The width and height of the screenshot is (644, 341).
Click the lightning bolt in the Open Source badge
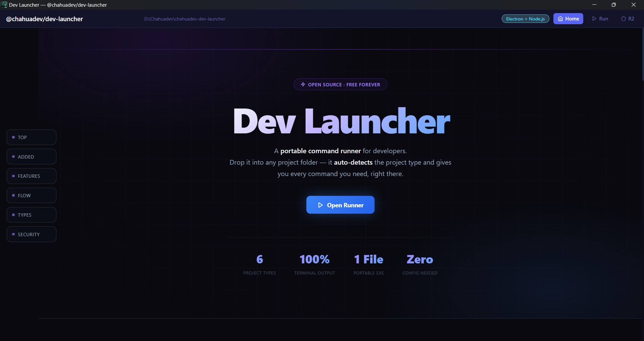coord(303,84)
